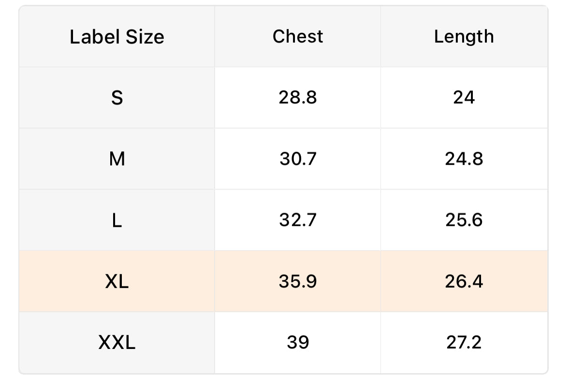Viewport: 570px width, 392px height.
Task: Click the Label Size column header
Action: pyautogui.click(x=117, y=37)
